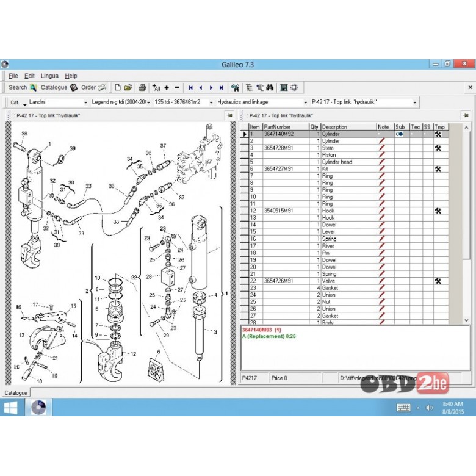Click the tree structure view icon
476x476 pixels.
point(249,88)
